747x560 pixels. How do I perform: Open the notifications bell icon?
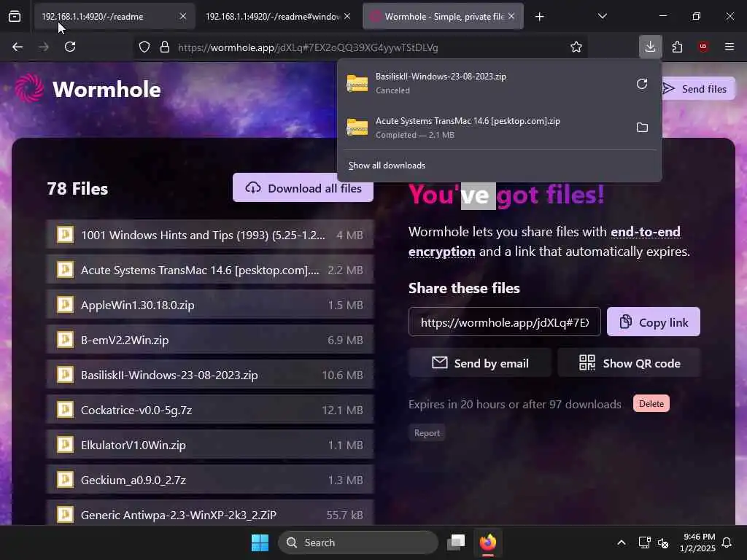click(727, 542)
